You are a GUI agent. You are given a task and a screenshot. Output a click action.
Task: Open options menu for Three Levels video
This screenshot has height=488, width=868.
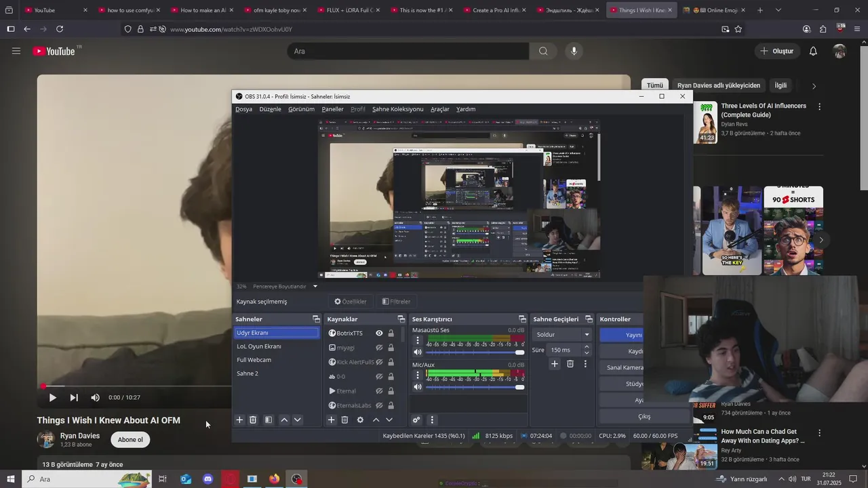click(819, 106)
